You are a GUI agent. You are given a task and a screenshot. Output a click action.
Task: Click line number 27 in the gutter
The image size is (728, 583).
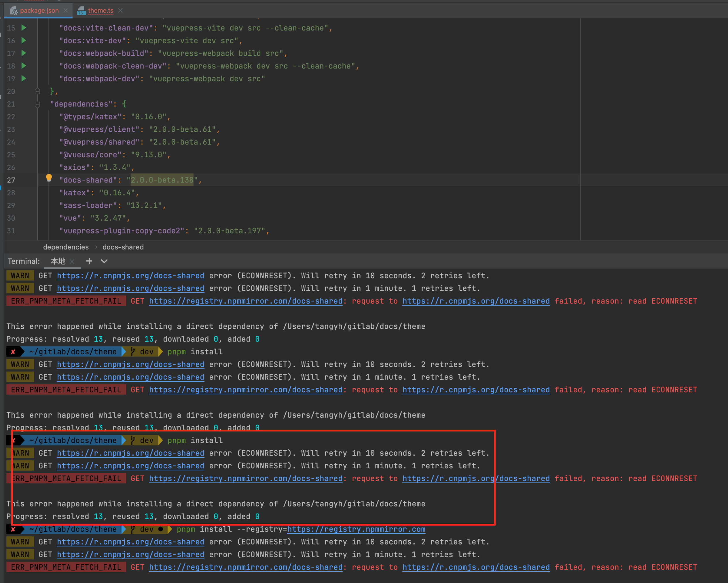(11, 180)
